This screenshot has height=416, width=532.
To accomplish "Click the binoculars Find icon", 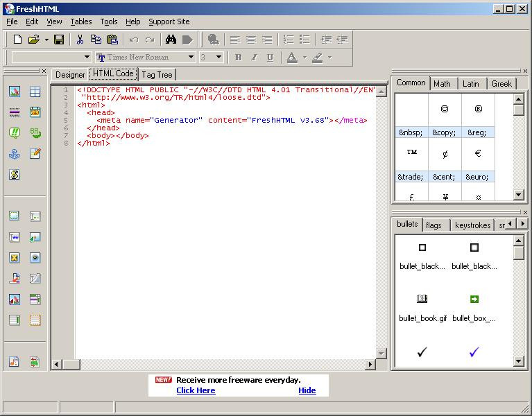I will 171,40.
